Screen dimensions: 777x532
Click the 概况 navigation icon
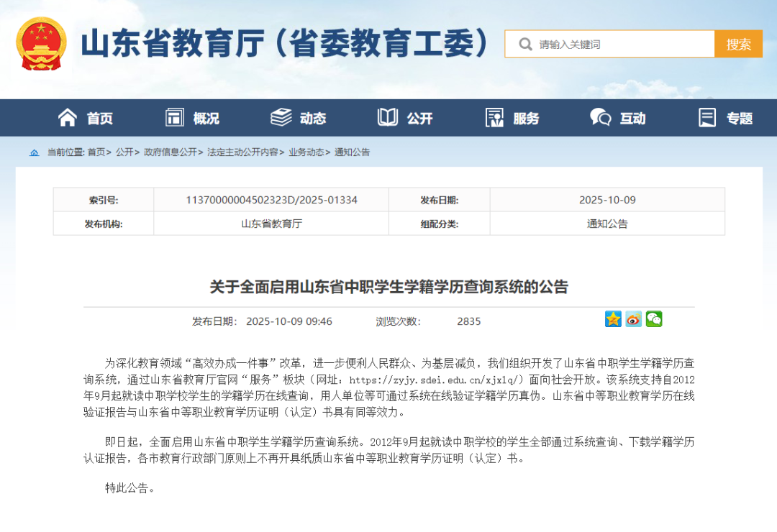[175, 118]
